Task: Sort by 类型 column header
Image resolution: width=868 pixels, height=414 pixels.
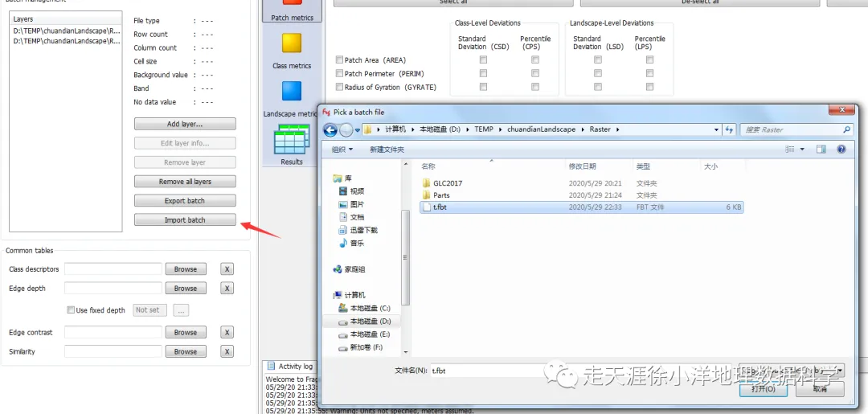Action: click(643, 166)
